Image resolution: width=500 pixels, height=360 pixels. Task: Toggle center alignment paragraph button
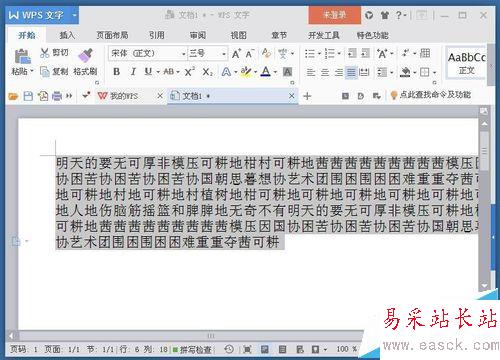point(325,72)
